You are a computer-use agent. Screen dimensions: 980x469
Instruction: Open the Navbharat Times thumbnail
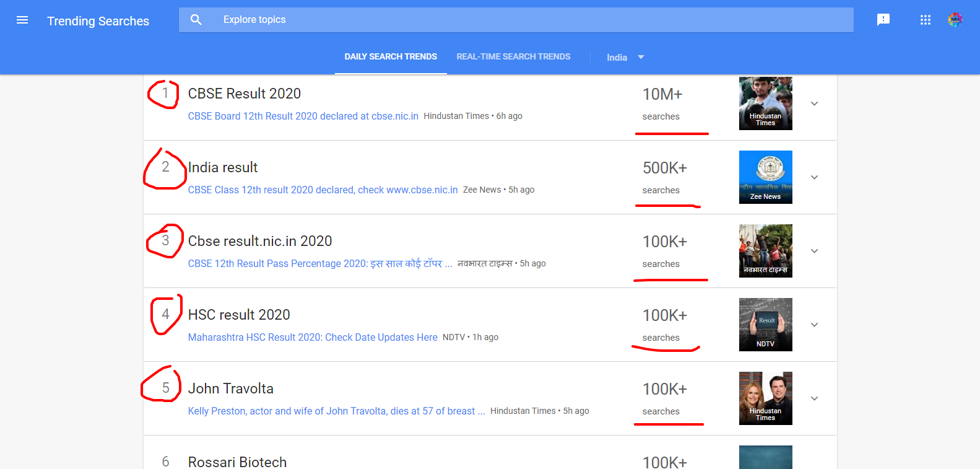(x=766, y=251)
